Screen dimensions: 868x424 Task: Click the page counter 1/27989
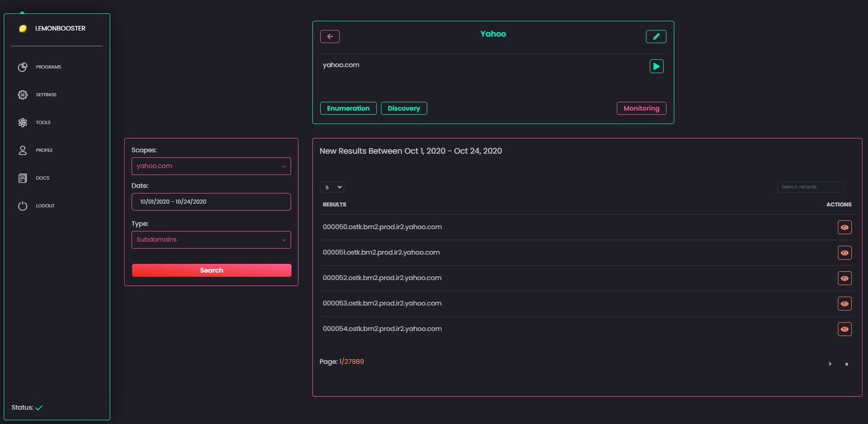(351, 362)
